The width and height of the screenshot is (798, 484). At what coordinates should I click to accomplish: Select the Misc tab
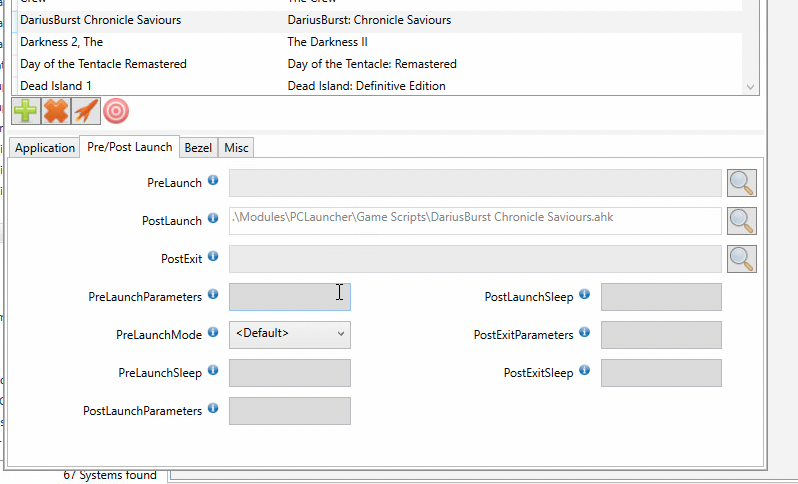(236, 148)
